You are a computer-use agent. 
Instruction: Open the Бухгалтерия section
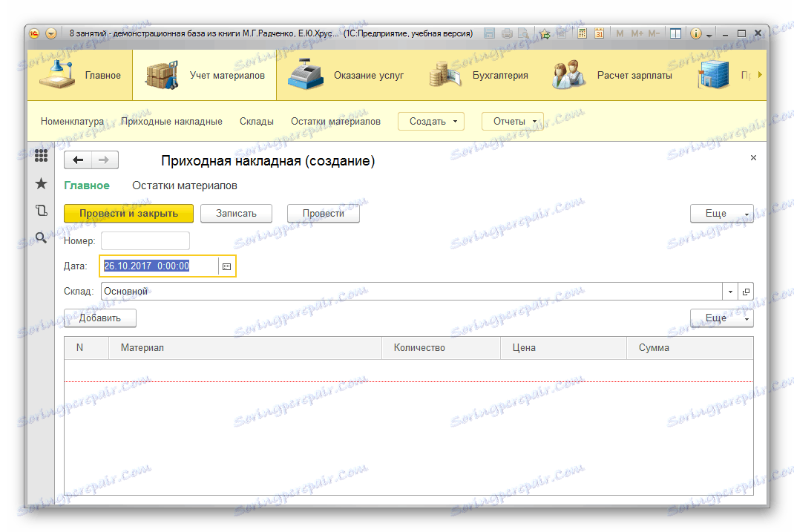tap(479, 75)
